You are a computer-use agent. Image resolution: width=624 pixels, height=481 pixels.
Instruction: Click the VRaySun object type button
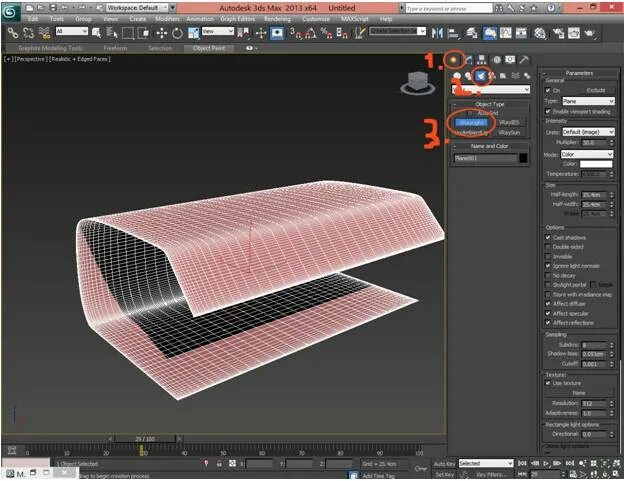pyautogui.click(x=509, y=132)
